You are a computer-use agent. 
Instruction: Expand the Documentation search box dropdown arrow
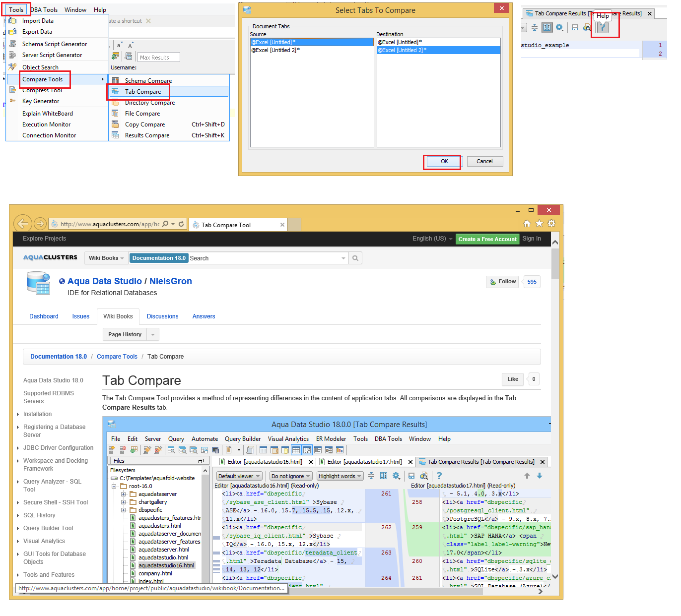(343, 258)
